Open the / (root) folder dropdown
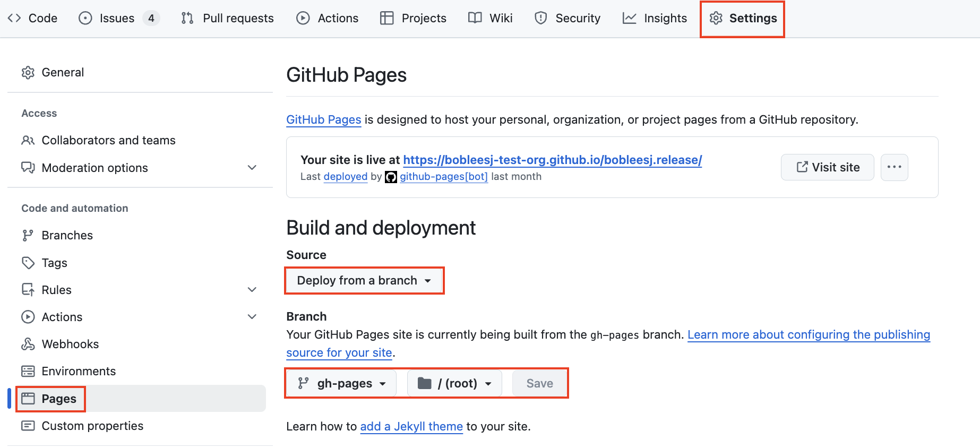This screenshot has height=448, width=980. 454,383
